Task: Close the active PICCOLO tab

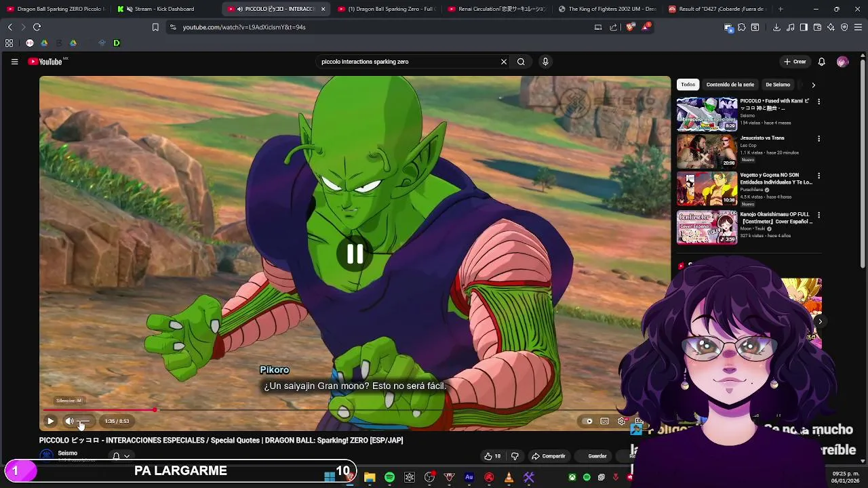Action: (323, 9)
